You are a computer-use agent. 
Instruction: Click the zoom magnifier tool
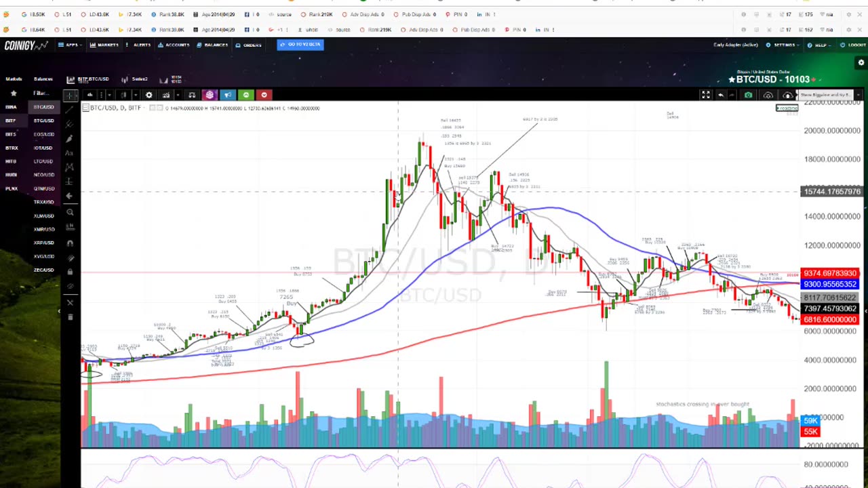pyautogui.click(x=70, y=213)
